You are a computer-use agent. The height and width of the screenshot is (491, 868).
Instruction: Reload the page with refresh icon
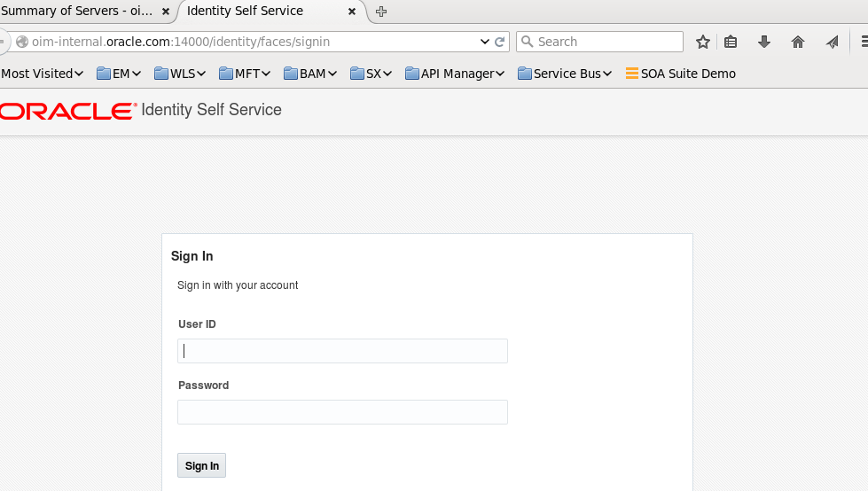coord(500,42)
